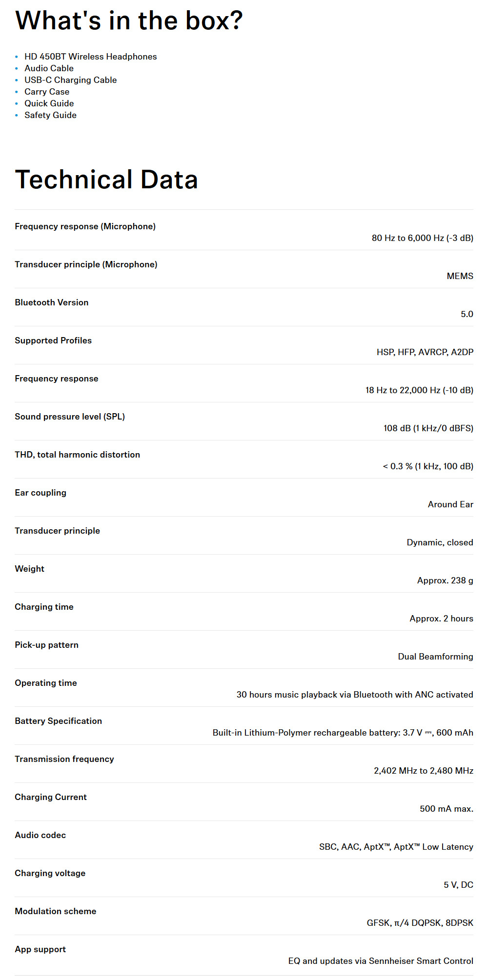Click the "Frequency response (Microphone)" label

click(85, 226)
